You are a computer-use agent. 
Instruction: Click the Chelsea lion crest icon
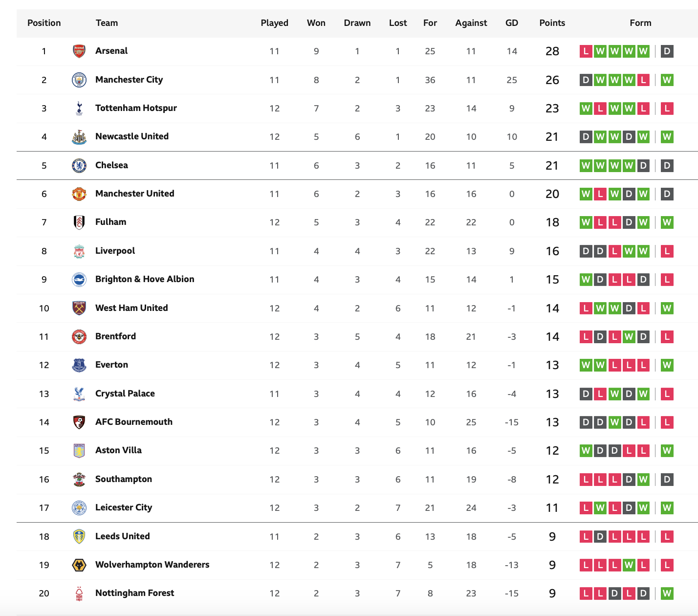pos(79,165)
